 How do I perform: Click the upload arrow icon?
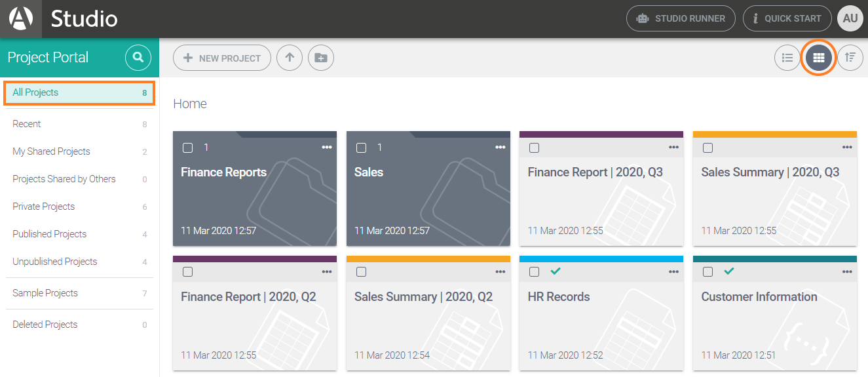point(290,58)
